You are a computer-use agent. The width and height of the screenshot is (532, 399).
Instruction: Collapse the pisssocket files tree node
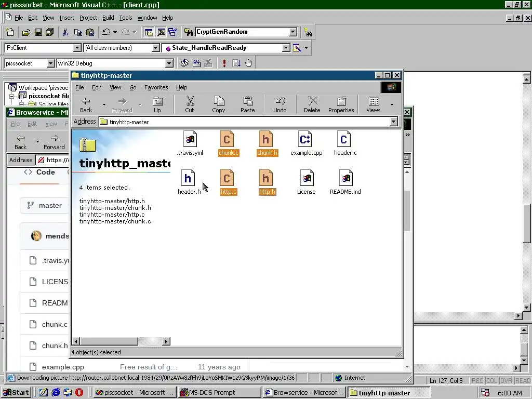11,96
